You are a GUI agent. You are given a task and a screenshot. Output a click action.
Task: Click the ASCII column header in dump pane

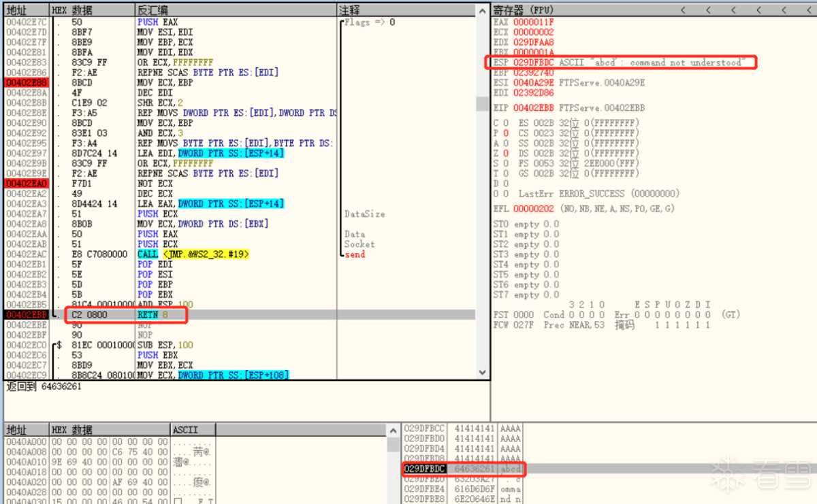193,430
